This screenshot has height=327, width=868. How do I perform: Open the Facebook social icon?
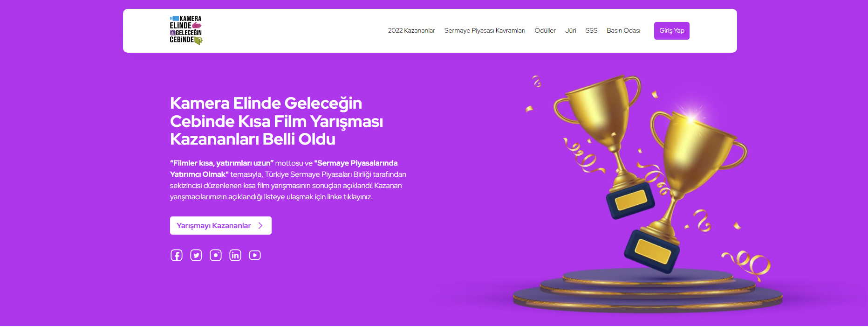coord(177,255)
